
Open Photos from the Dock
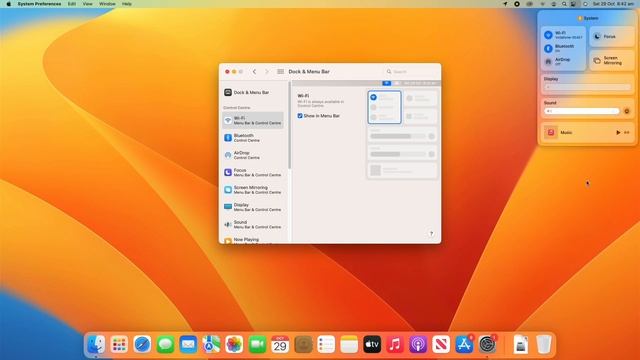click(x=234, y=344)
